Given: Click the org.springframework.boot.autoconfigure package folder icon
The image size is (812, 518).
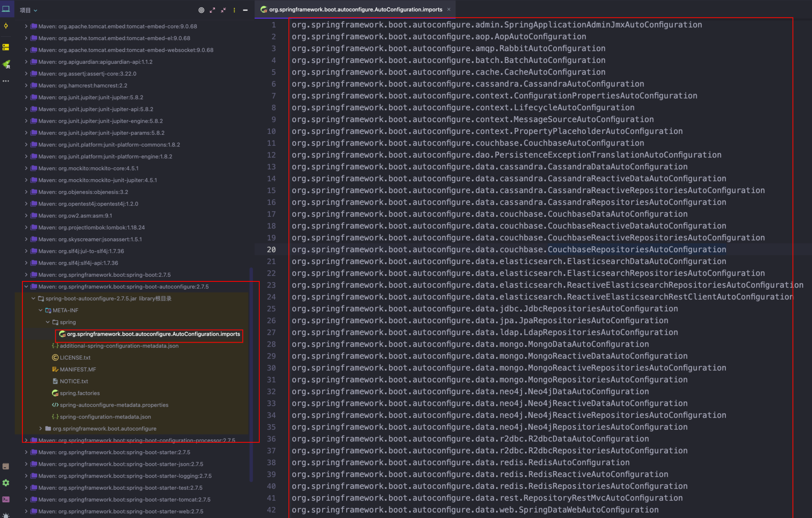Looking at the screenshot, I should coord(48,428).
